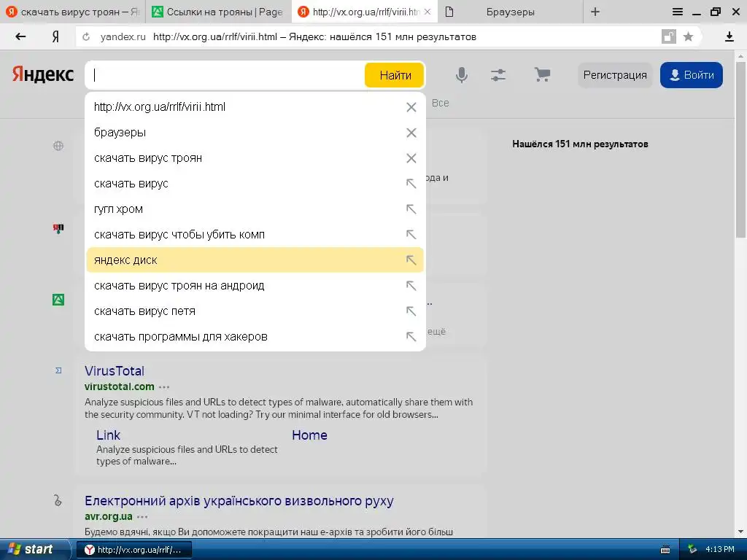Open three-dots menu next to virustotal.com
This screenshot has width=747, height=560.
[164, 387]
